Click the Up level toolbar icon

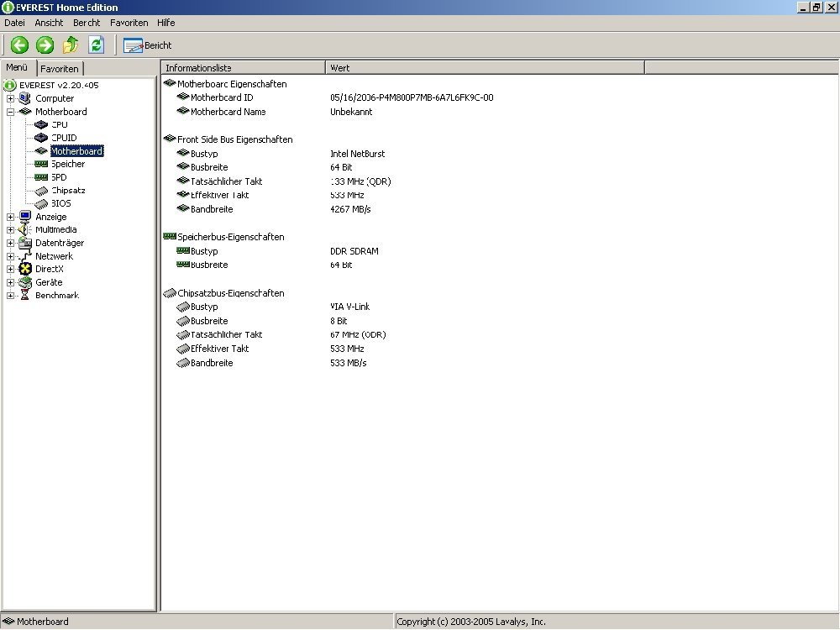click(x=71, y=45)
